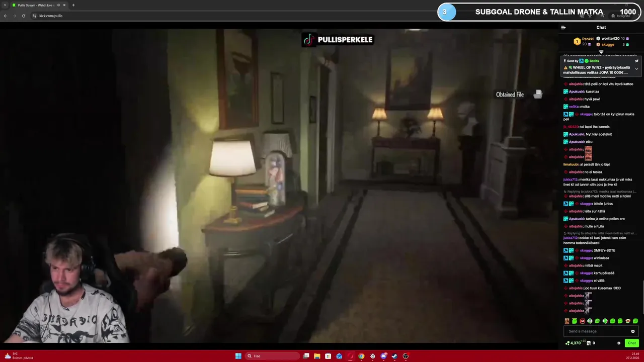The height and width of the screenshot is (362, 644).
Task: Open the emote picker in message box
Action: 633,331
